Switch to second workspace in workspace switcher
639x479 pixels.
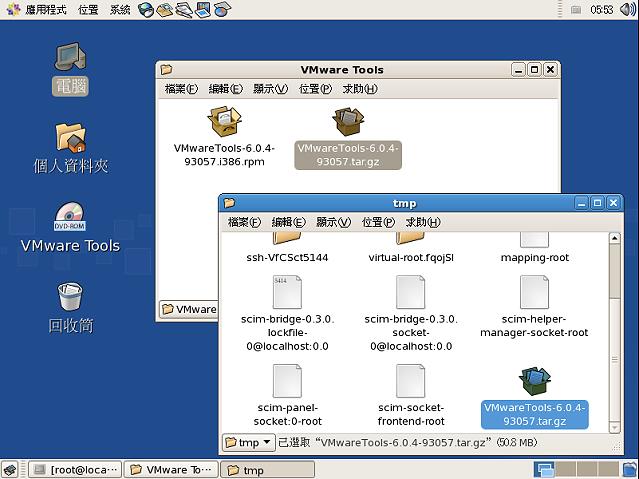pos(566,470)
